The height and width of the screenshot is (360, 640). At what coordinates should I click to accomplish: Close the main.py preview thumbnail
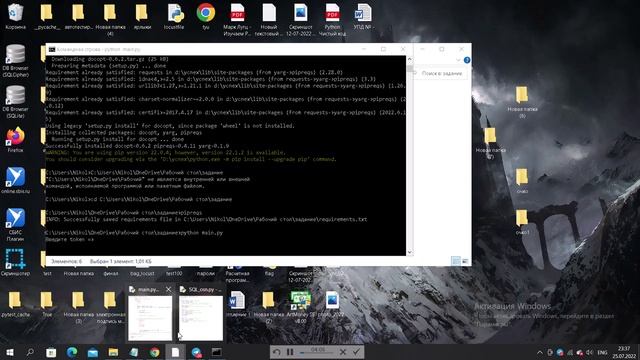pos(169,289)
